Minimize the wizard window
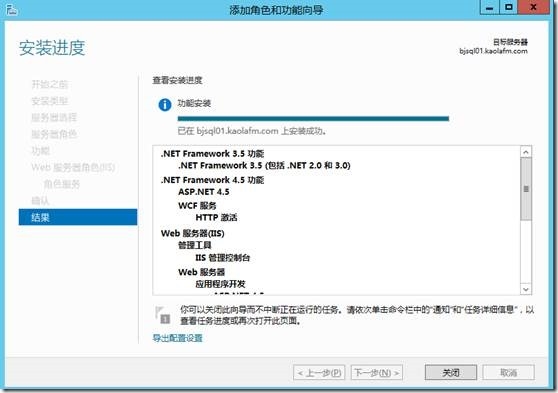The width and height of the screenshot is (558, 393). [x=489, y=7]
